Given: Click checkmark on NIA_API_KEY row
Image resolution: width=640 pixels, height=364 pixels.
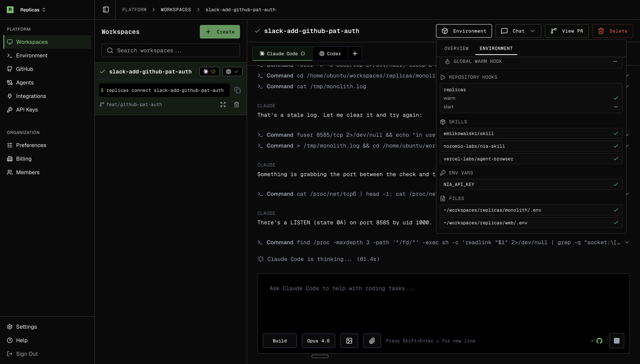Looking at the screenshot, I should point(616,184).
